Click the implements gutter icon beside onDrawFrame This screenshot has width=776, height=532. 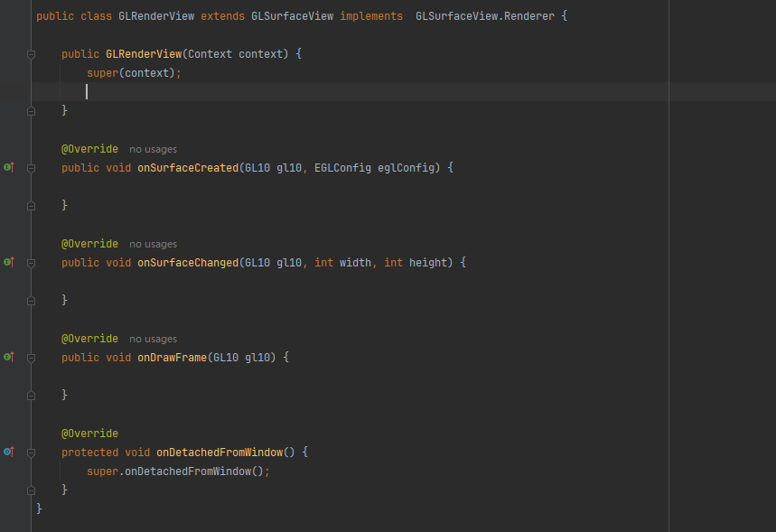coord(9,357)
